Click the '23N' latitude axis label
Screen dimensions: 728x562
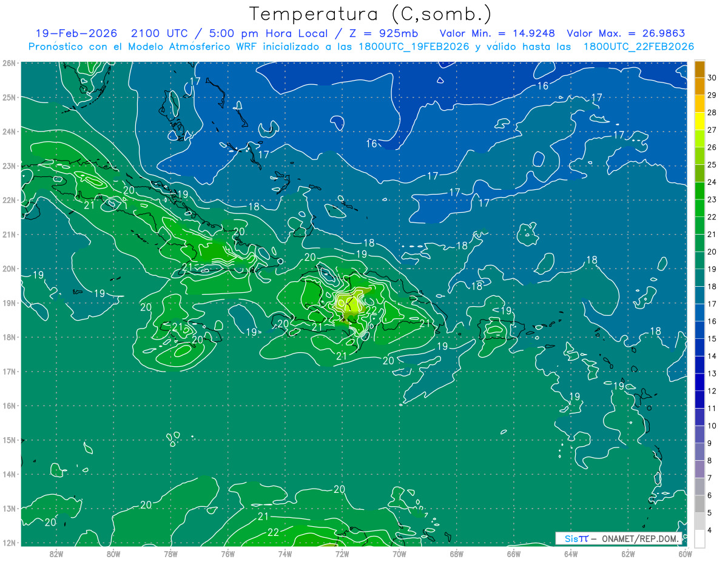(8, 166)
